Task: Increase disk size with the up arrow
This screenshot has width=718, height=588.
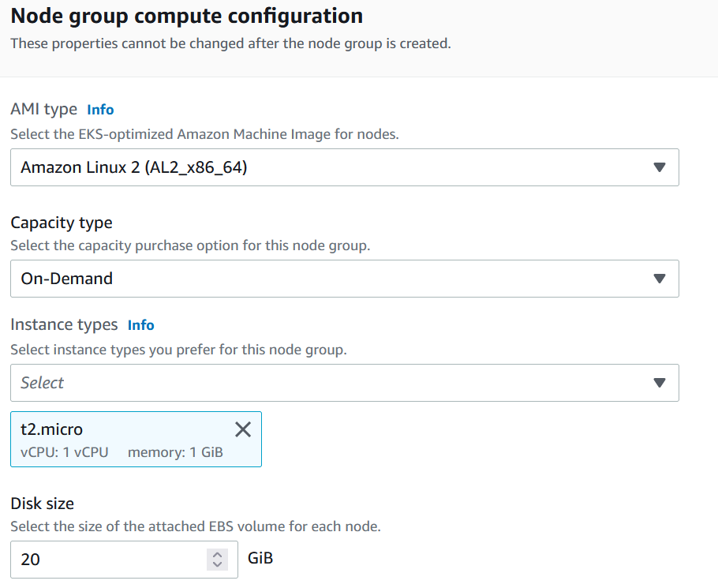Action: point(218,554)
